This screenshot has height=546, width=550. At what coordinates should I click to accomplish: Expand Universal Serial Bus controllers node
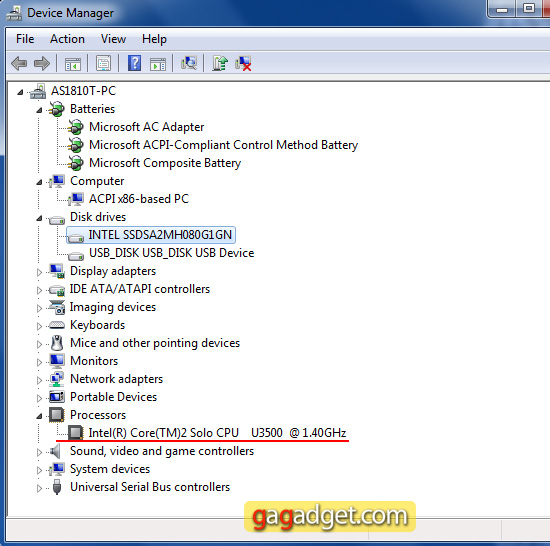tap(39, 488)
